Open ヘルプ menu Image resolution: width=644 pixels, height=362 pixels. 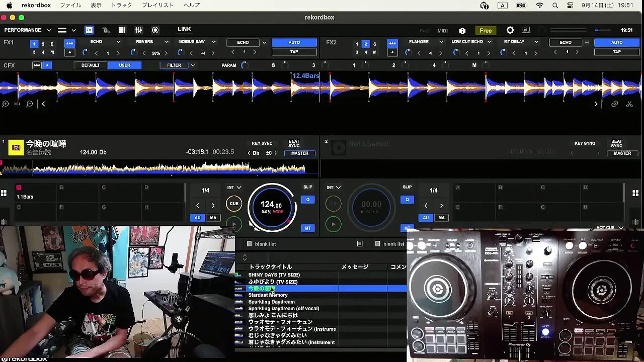(192, 6)
